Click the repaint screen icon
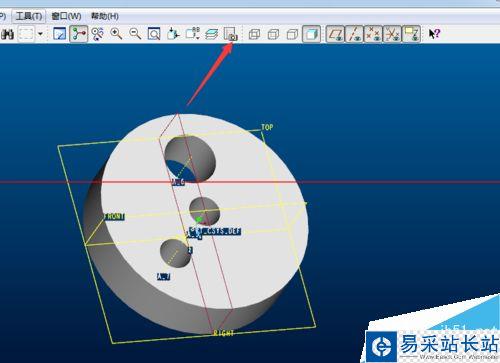This screenshot has height=363, width=500. [x=60, y=34]
